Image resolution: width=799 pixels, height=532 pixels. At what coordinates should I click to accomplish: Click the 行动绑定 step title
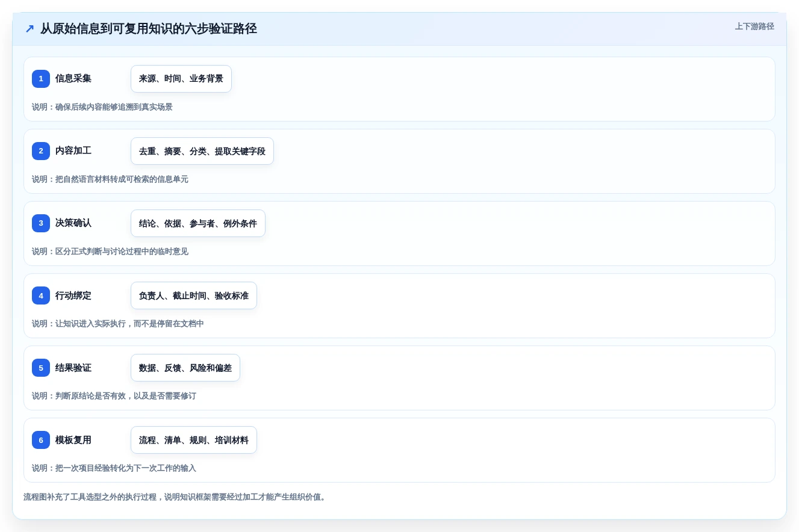73,295
